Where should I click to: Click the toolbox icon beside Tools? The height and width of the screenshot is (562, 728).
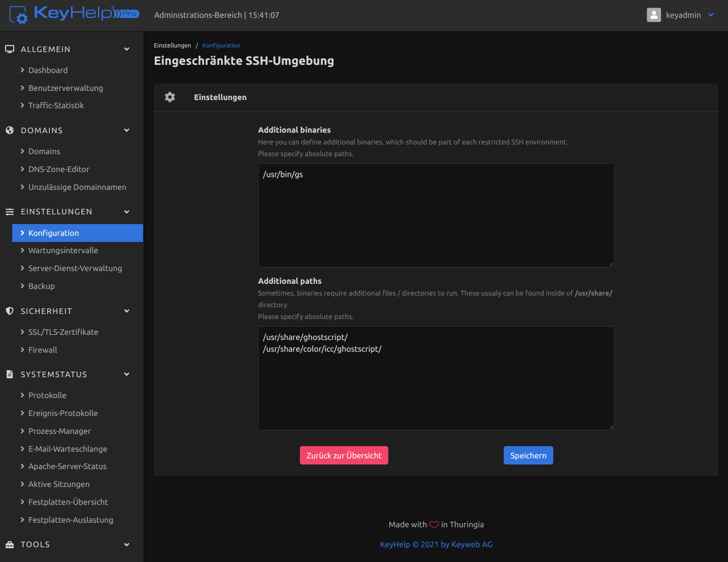pos(10,544)
